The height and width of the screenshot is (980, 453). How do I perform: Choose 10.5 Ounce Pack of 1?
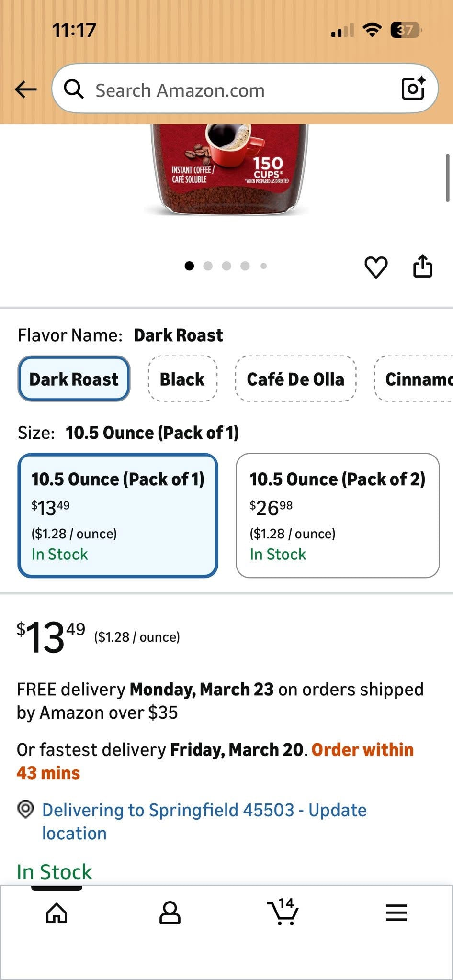118,515
